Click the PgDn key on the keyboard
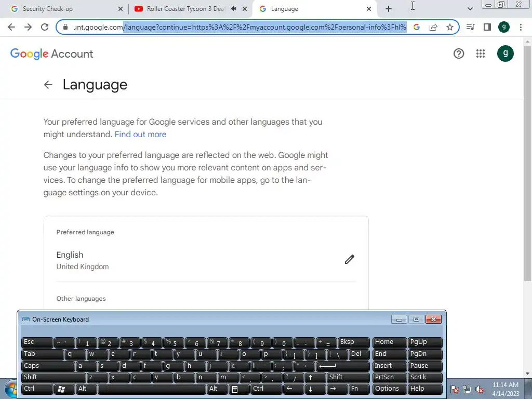532x399 pixels. coord(425,354)
